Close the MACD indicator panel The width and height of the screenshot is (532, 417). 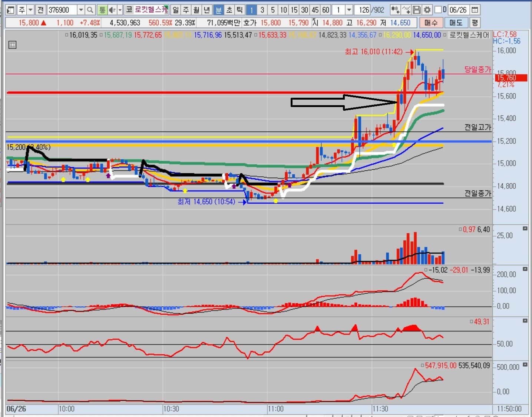[525, 269]
